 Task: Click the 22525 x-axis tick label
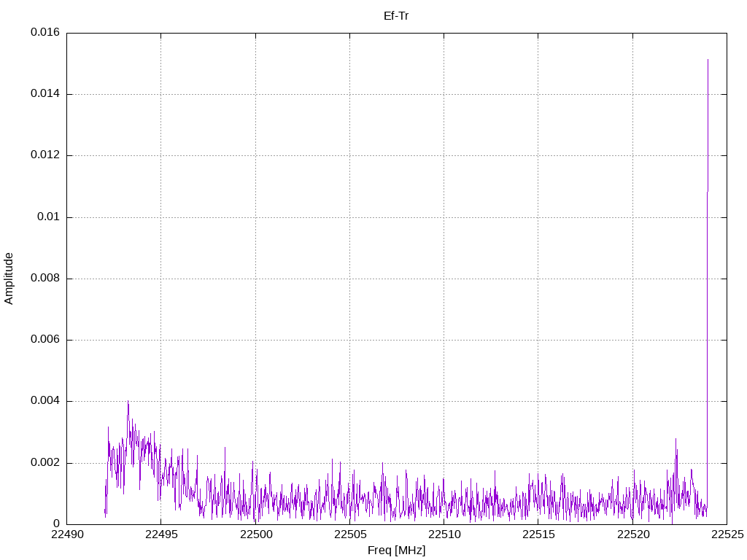[727, 535]
